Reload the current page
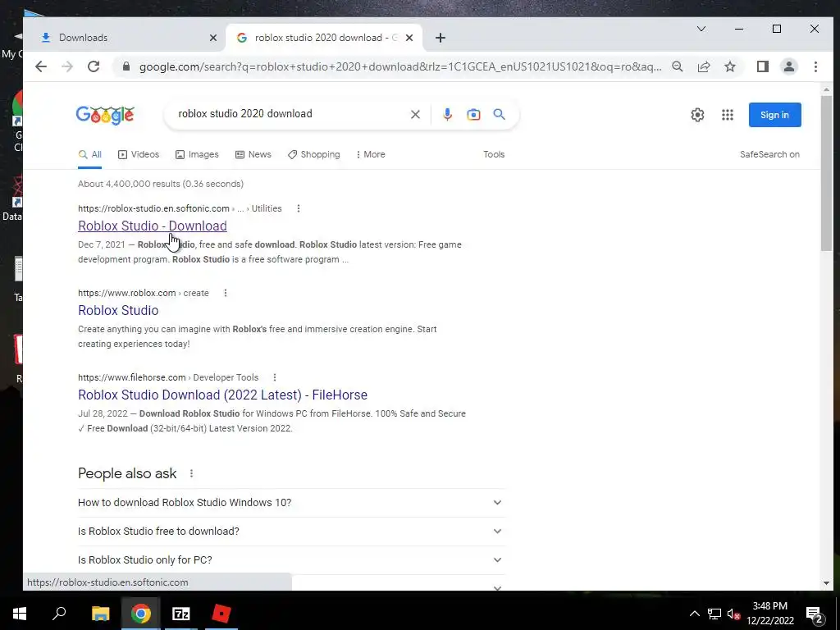 coord(94,66)
